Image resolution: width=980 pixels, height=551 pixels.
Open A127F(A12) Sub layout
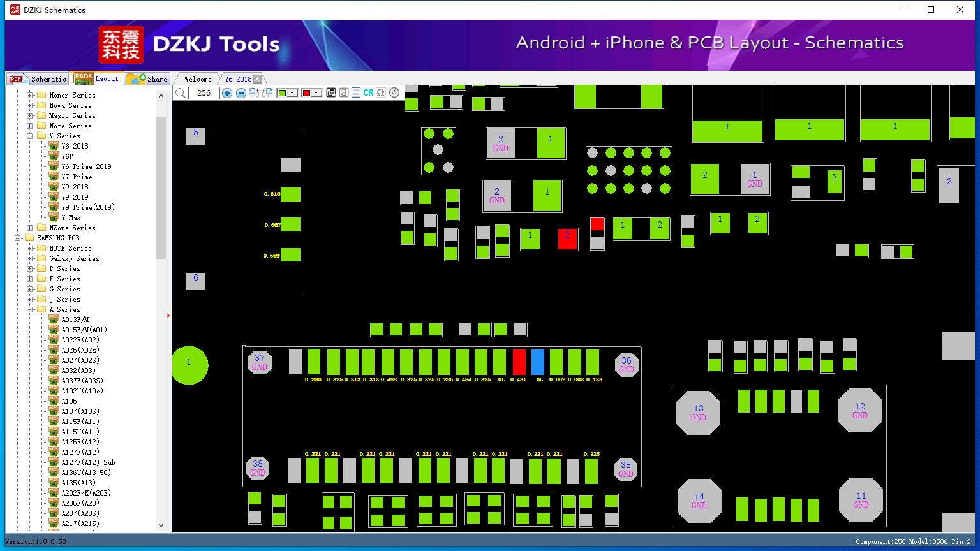tap(88, 462)
